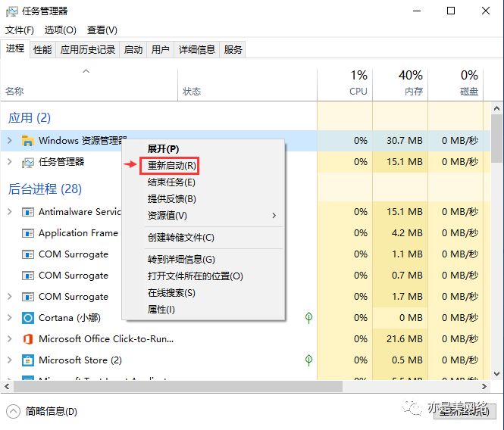Switch to the 服务 tab
This screenshot has width=504, height=430.
point(233,50)
